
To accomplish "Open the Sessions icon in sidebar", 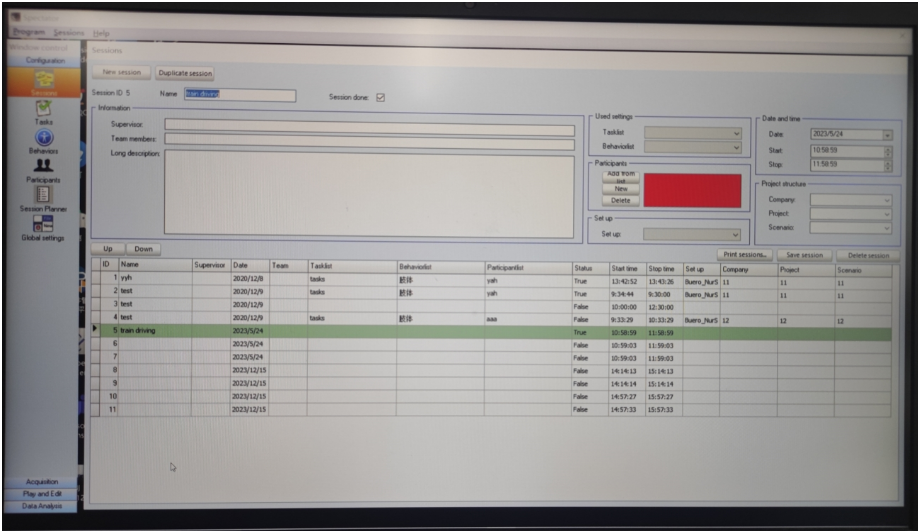I will point(44,81).
